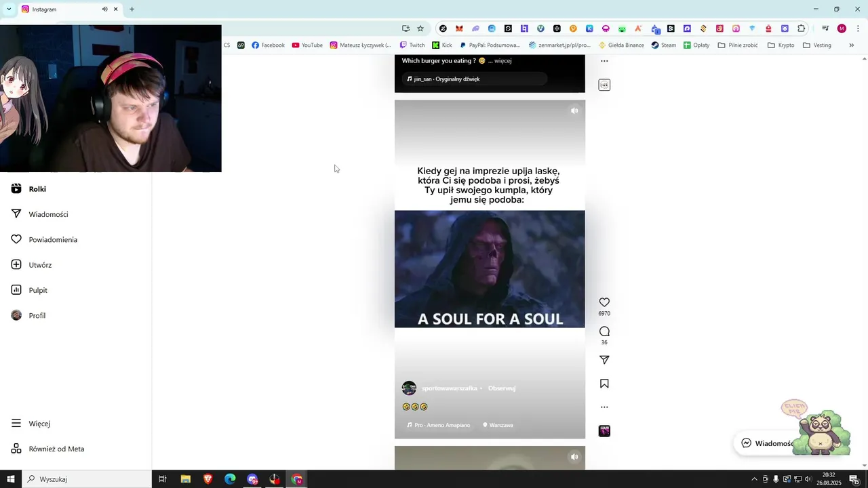The image size is (868, 488).
Task: Expand caption with więcej link
Action: (502, 61)
